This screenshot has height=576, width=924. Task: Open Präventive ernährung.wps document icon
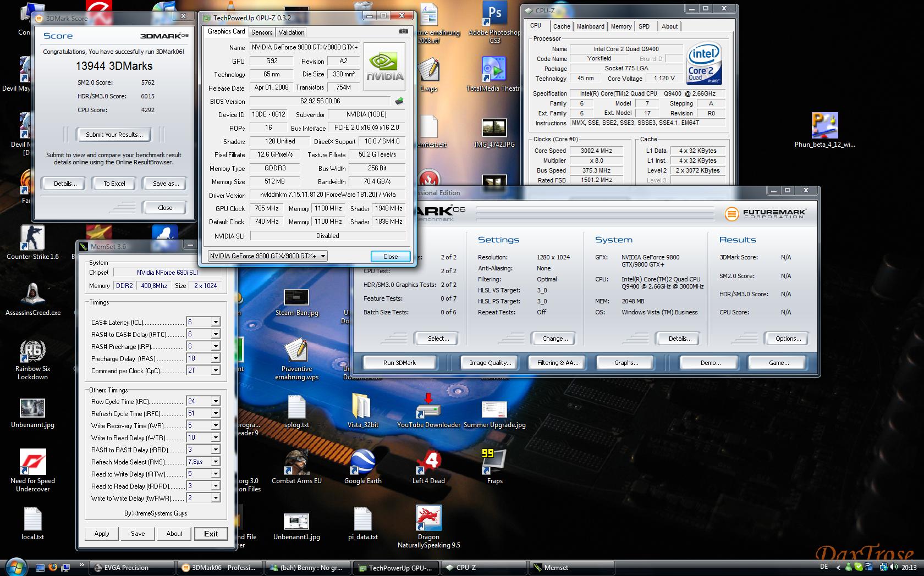tap(296, 359)
